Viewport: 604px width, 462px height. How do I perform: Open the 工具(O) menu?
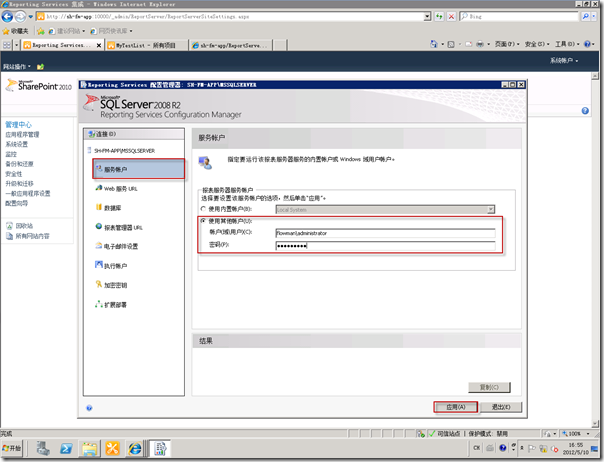567,44
